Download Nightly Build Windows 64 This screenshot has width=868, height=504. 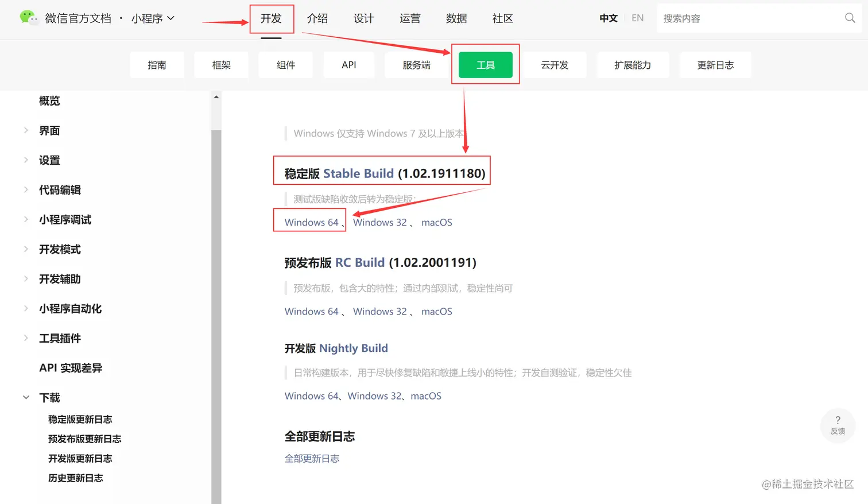311,396
